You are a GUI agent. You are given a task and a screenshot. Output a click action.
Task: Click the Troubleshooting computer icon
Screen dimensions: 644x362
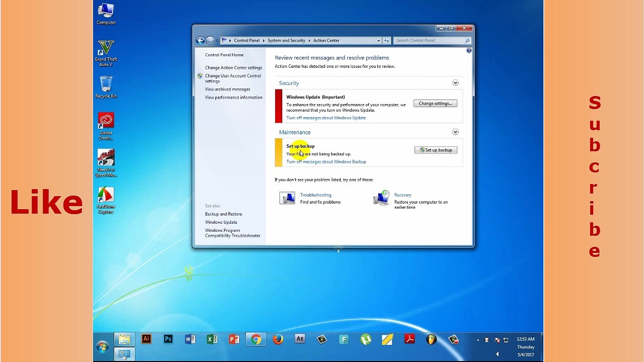pyautogui.click(x=287, y=198)
